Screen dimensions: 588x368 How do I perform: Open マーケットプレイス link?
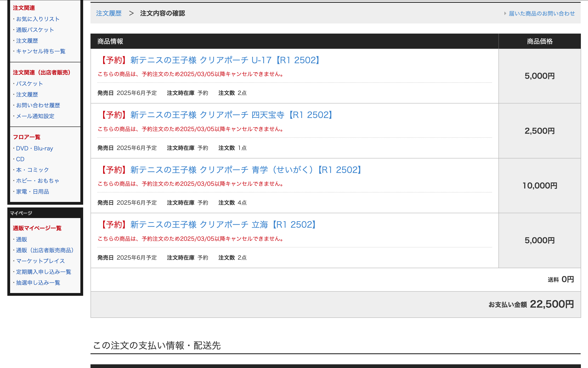click(40, 261)
